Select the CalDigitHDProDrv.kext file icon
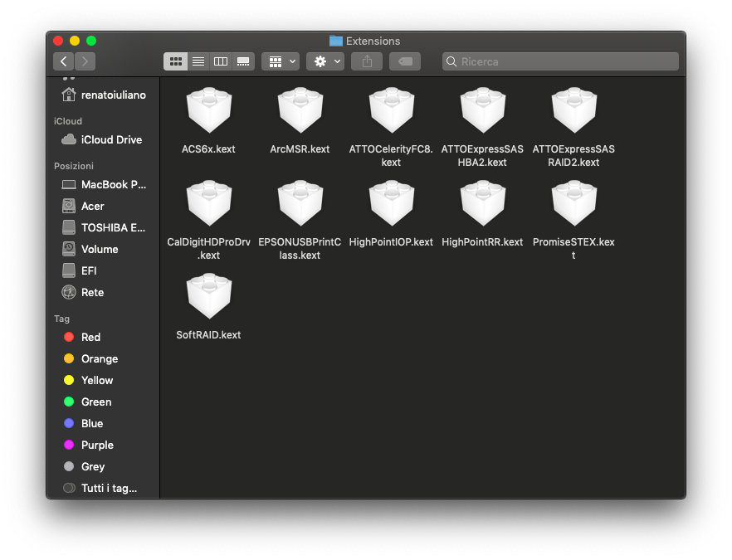Image resolution: width=732 pixels, height=560 pixels. pyautogui.click(x=208, y=203)
